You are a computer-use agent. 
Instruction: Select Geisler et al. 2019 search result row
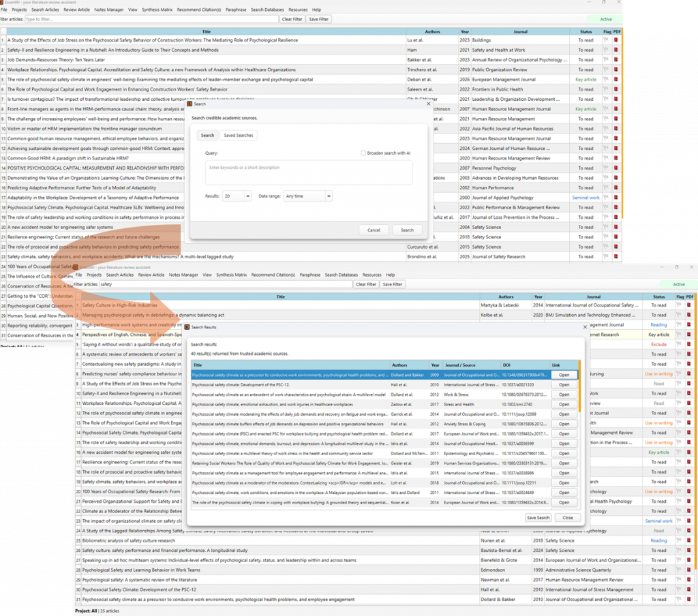pos(370,463)
